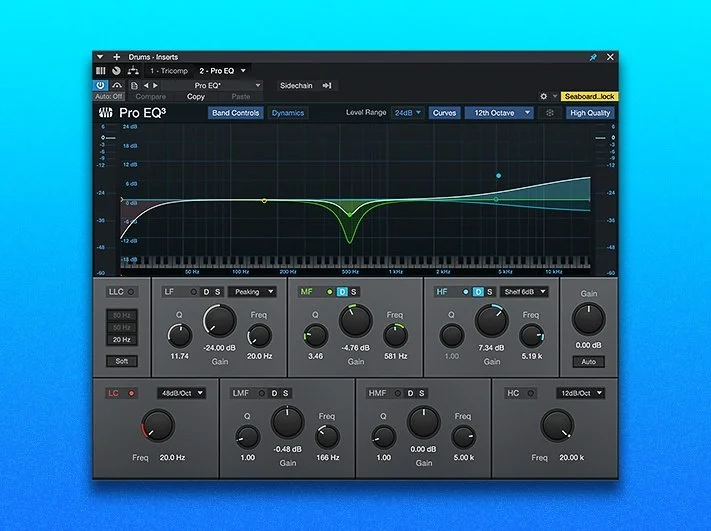The height and width of the screenshot is (531, 711).
Task: Click the automation mode curve icon
Action: coord(117,85)
